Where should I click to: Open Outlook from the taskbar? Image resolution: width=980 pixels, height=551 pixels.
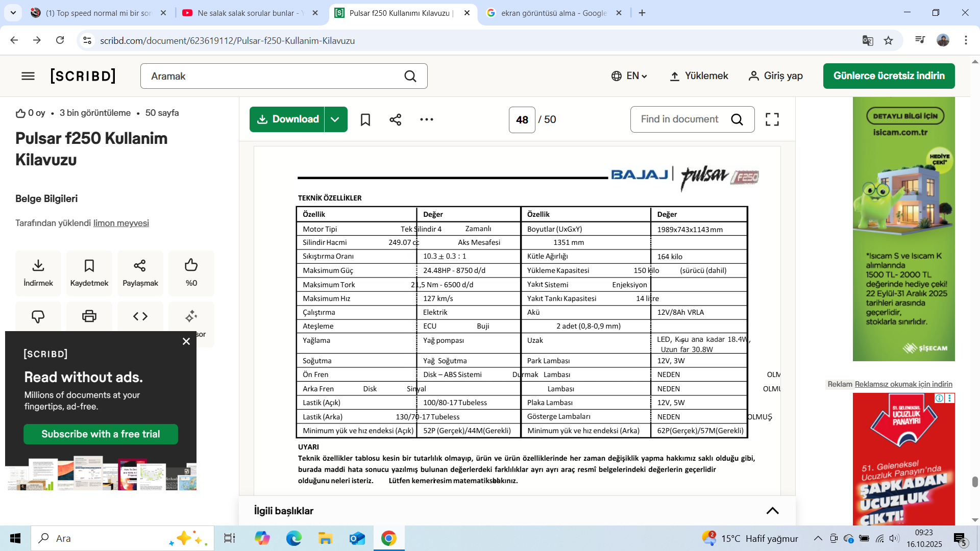point(357,538)
